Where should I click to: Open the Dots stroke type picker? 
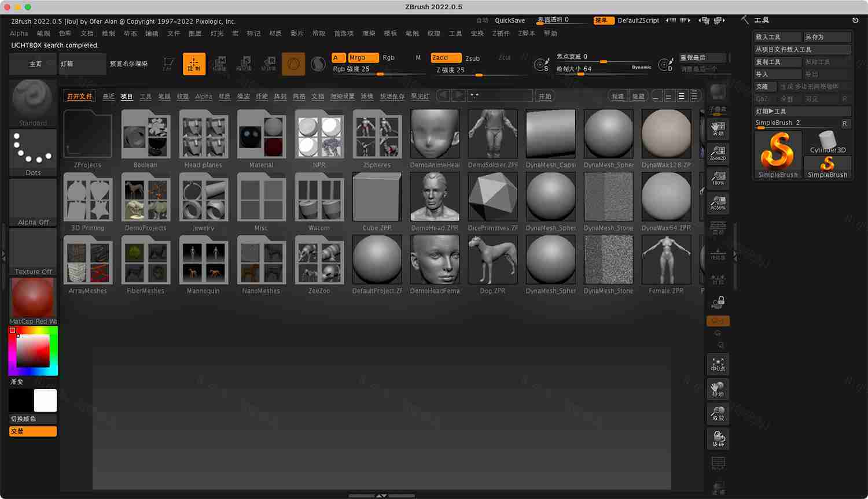tap(32, 151)
